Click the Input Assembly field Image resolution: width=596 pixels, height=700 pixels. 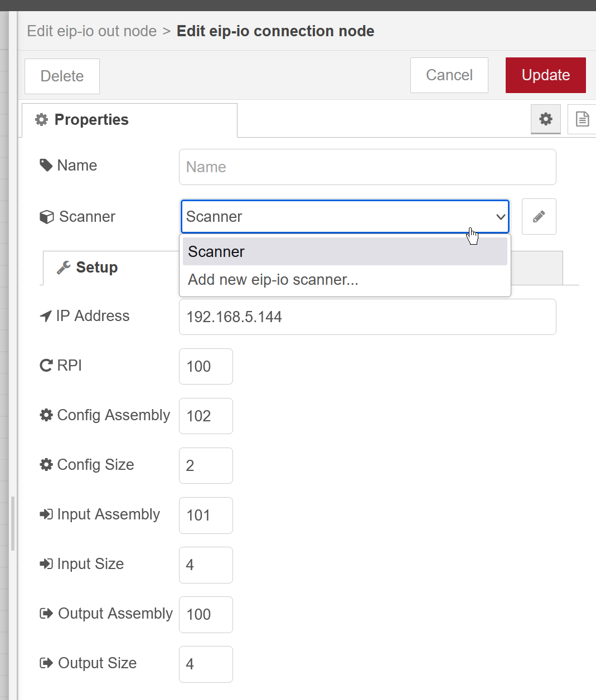pos(206,515)
